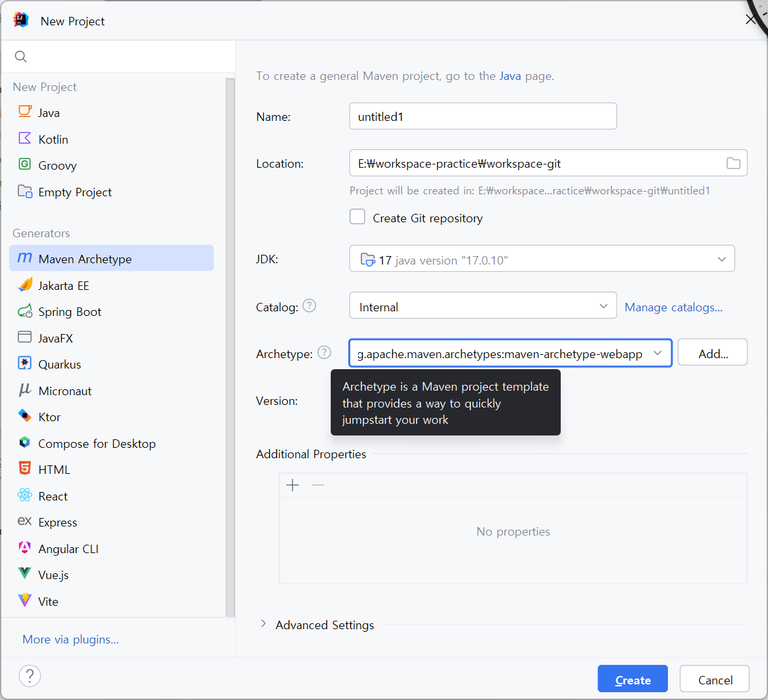Screen dimensions: 768x700
Task: Click the Vue.js logo icon
Action: (x=25, y=573)
